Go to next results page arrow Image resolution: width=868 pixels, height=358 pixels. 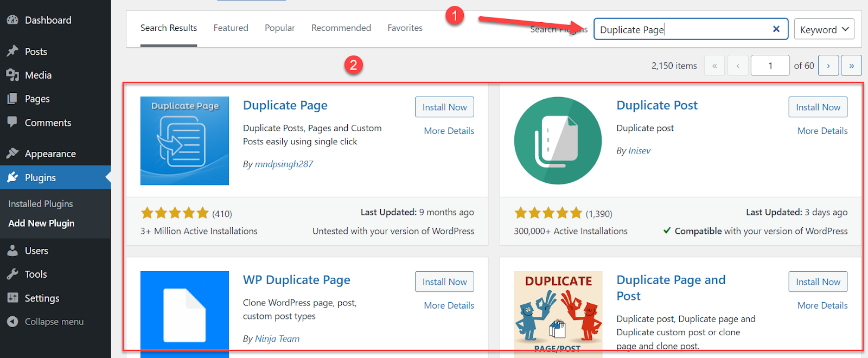828,66
